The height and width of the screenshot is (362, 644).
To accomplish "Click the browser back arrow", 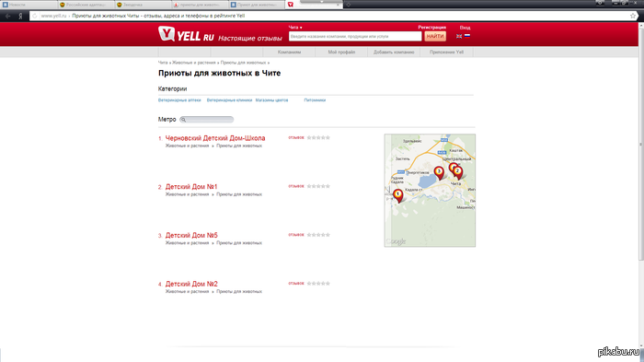I will [7, 16].
